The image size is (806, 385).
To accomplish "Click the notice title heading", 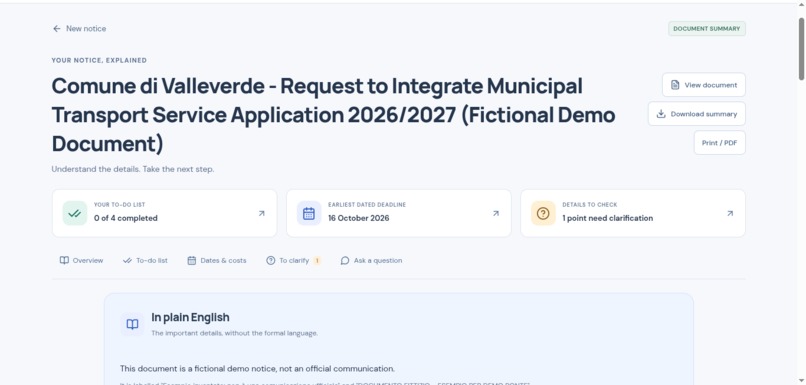I will (333, 115).
